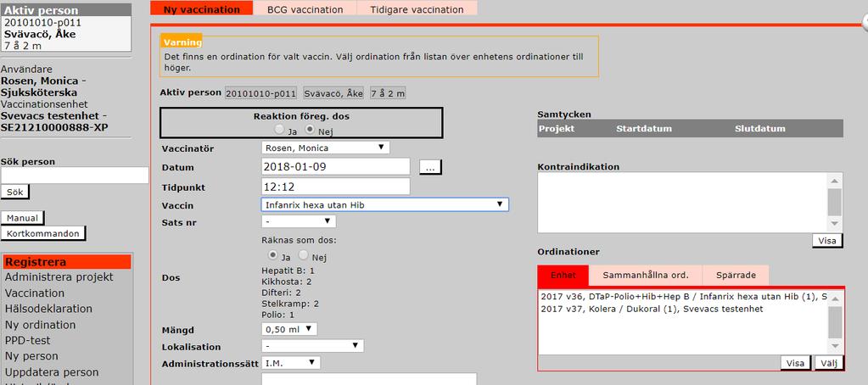Click the Projekt column header
Screen dimensions: 868x385
coord(557,128)
